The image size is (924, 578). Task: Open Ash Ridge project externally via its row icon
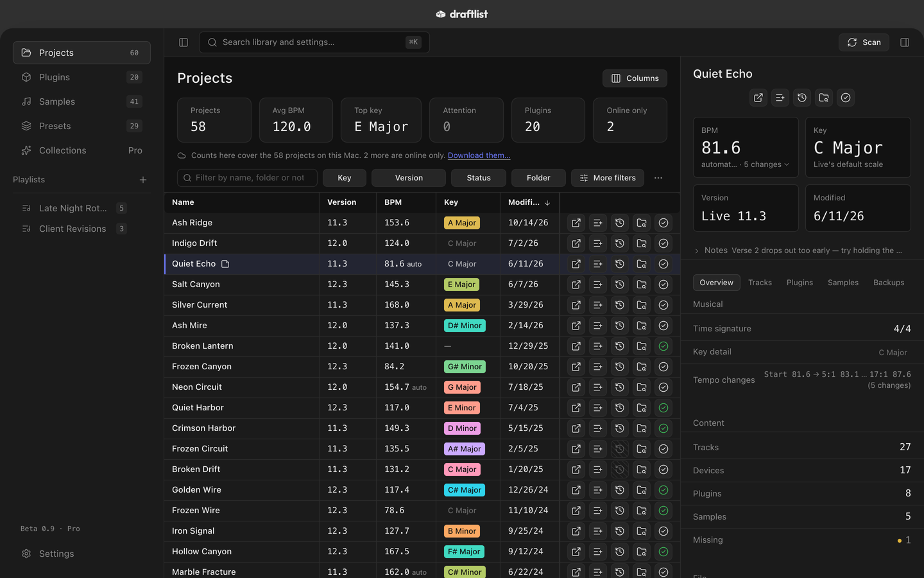click(576, 223)
